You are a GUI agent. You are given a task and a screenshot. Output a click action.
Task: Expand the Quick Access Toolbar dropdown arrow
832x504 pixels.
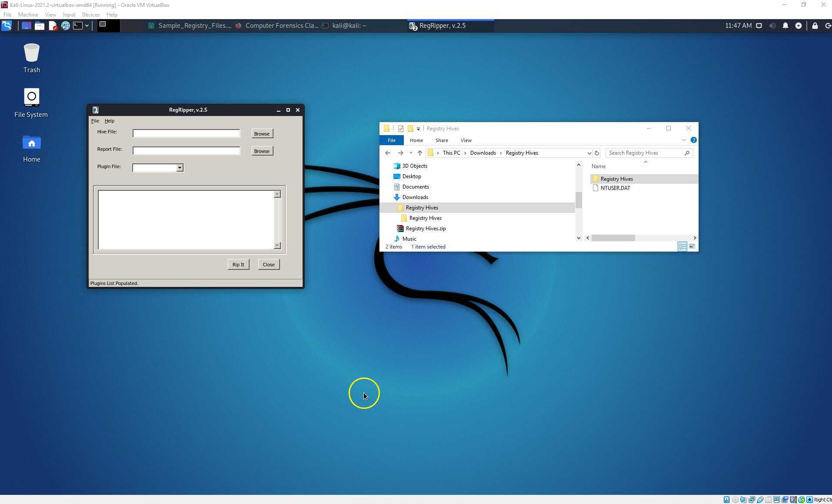tap(418, 129)
